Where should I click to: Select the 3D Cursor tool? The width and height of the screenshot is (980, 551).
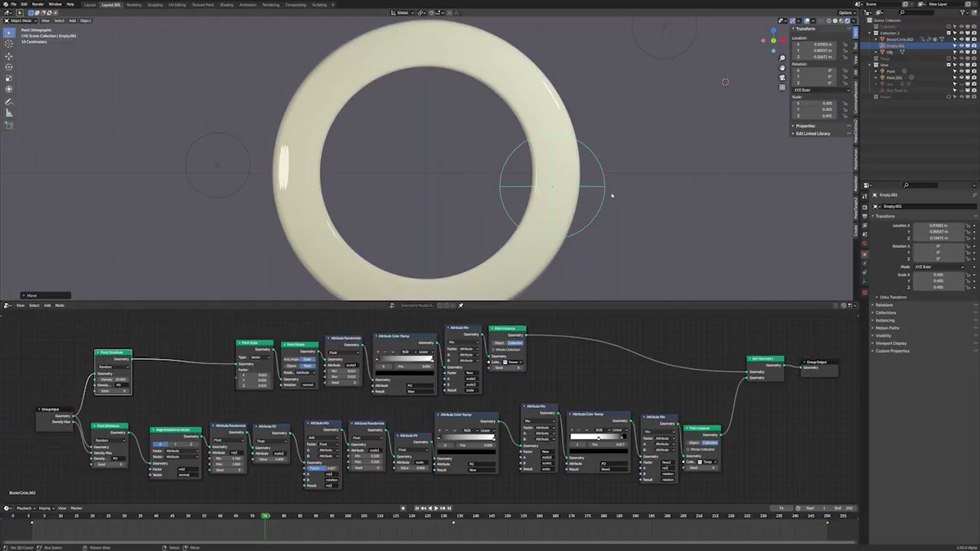(9, 45)
